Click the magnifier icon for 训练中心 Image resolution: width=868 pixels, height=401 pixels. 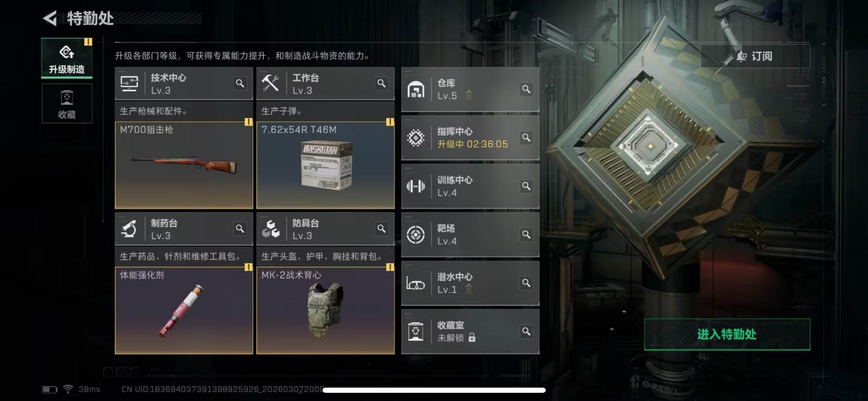[x=526, y=186]
